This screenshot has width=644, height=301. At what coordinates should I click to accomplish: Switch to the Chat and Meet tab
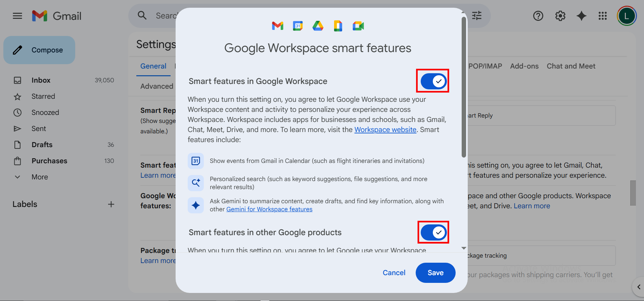click(571, 66)
